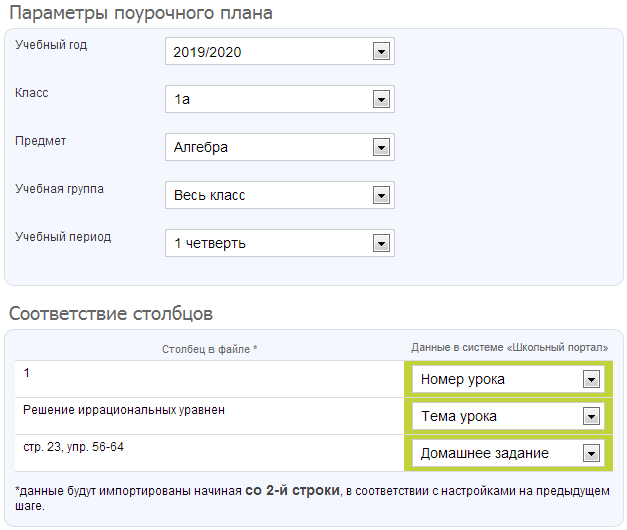Click the Класс field label
Screen dimensions: 627x530
click(32, 93)
